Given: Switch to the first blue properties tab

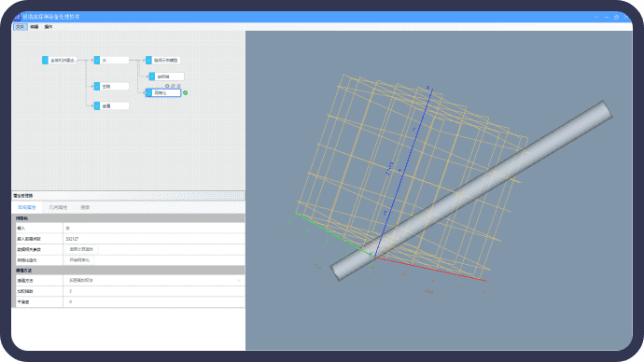Looking at the screenshot, I should point(27,207).
